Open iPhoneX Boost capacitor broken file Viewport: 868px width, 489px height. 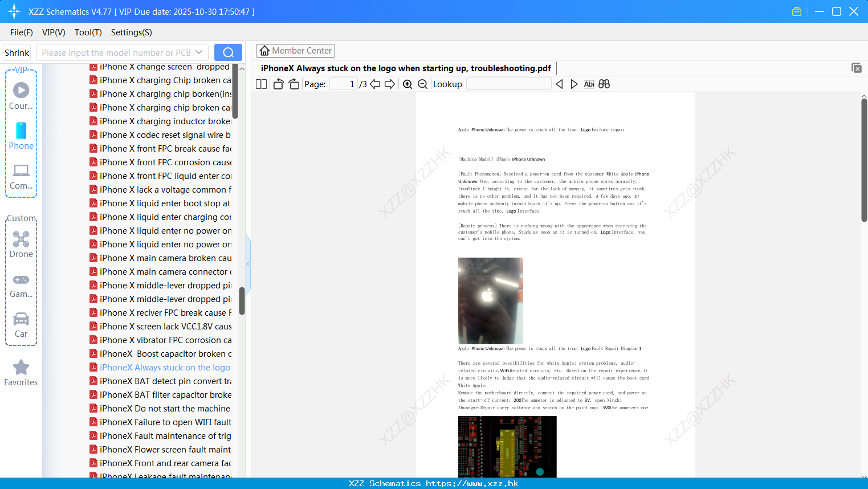point(161,354)
